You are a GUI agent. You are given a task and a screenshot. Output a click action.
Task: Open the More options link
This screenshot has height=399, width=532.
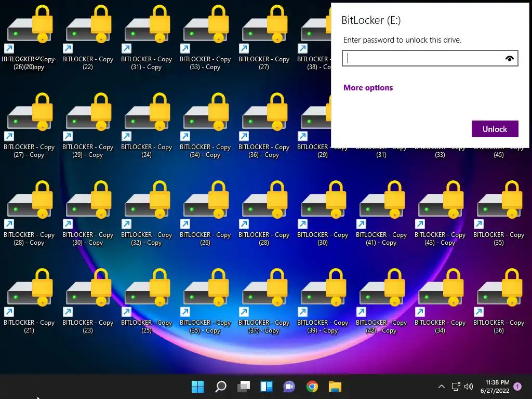[368, 87]
